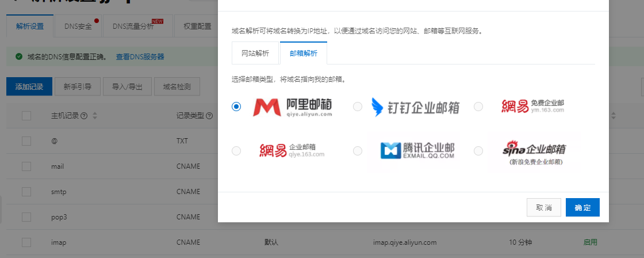Select the 阿里邮箱 radio button
644x258 pixels.
[x=236, y=107]
